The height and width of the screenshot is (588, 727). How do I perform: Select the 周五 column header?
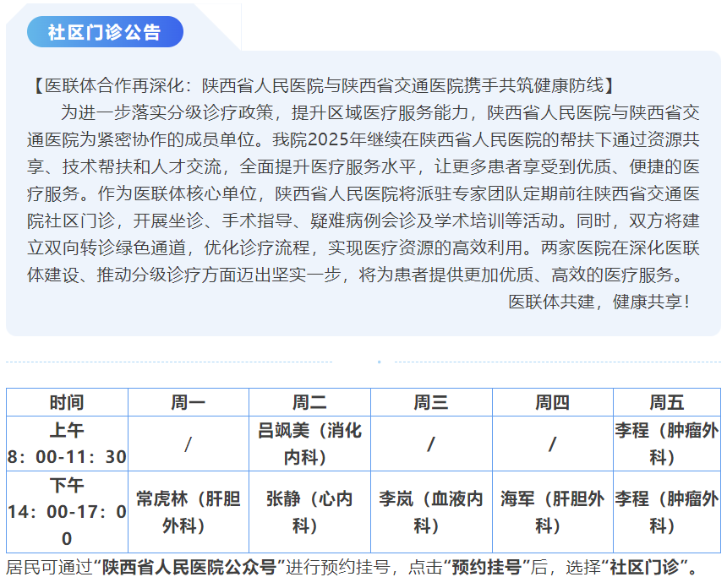pyautogui.click(x=666, y=402)
